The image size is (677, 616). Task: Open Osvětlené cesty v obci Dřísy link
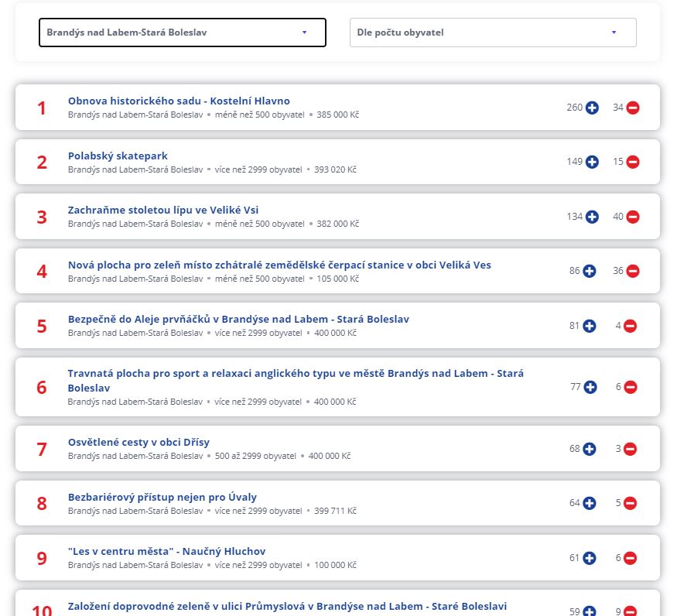pos(138,443)
